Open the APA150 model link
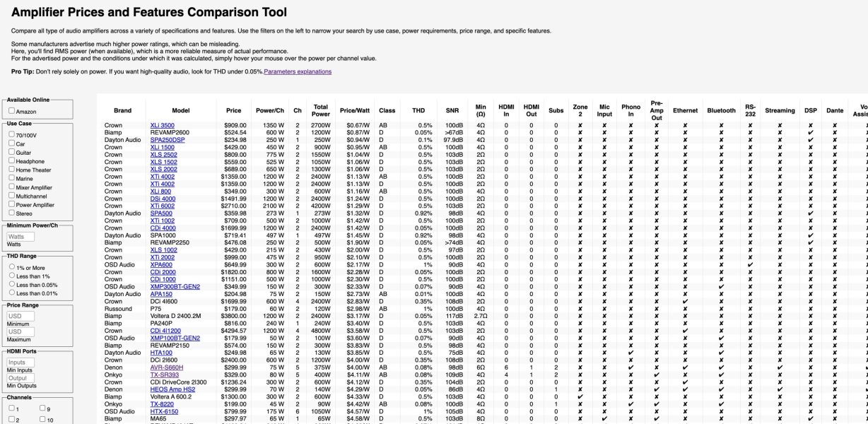The height and width of the screenshot is (424, 868). pos(161,293)
